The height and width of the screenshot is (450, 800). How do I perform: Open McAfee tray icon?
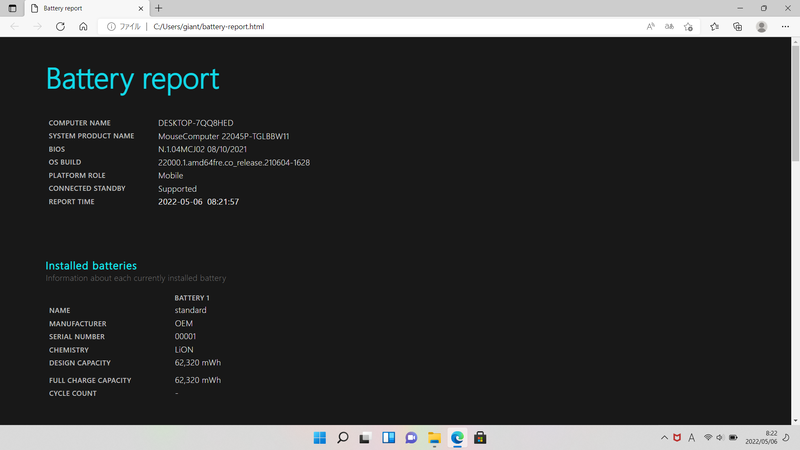tap(677, 438)
